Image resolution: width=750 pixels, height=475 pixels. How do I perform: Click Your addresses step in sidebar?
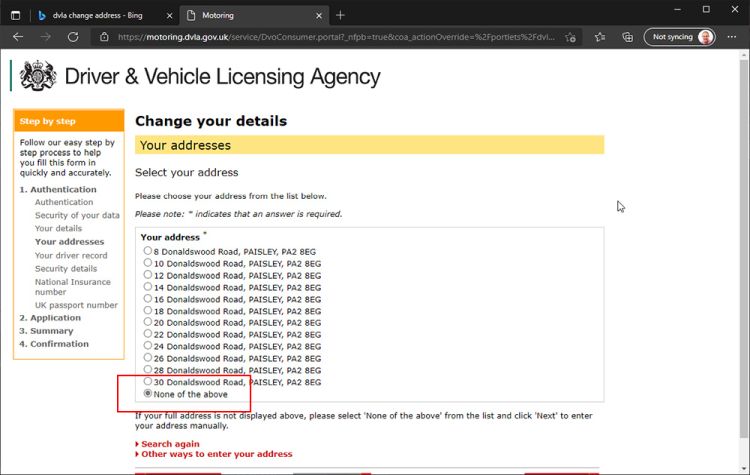point(69,242)
